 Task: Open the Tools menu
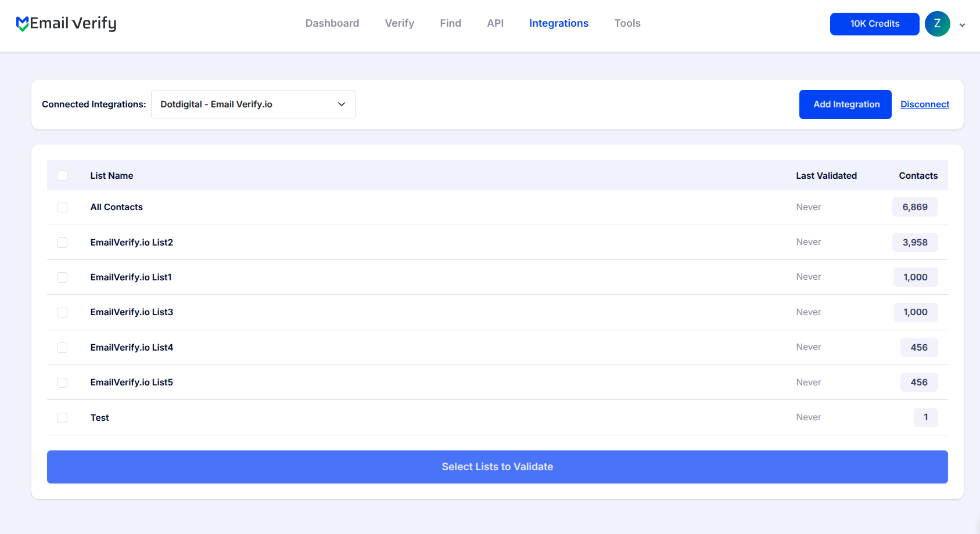click(x=627, y=23)
